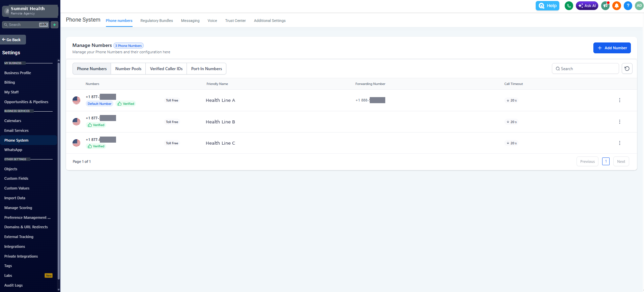Click the Next page button
Viewport: 644px width, 292px height.
[x=621, y=162]
